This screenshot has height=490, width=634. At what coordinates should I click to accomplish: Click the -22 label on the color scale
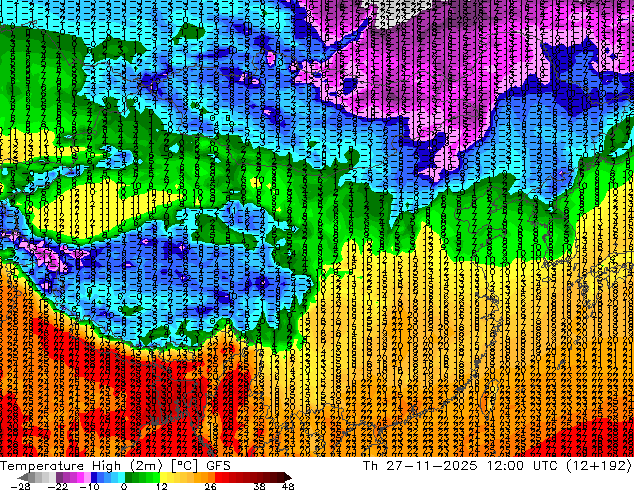coord(58,486)
